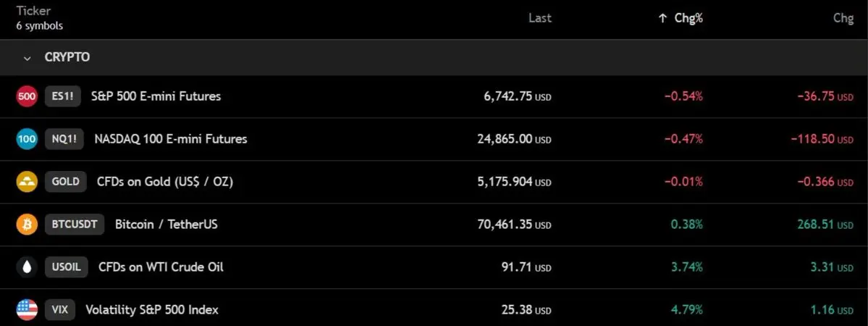Select the GOLD ticker badge
868x326 pixels.
[x=66, y=182]
